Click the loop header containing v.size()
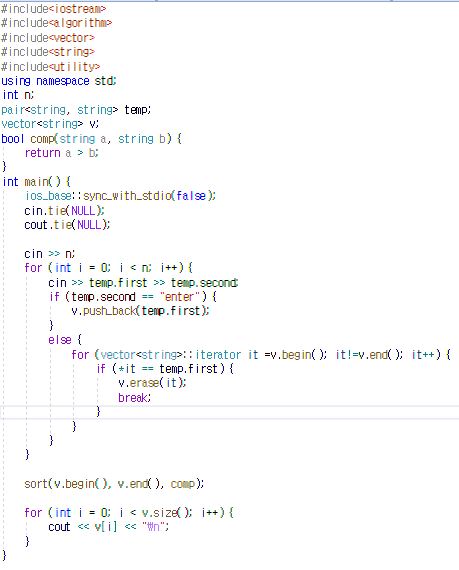This screenshot has width=459, height=570. pyautogui.click(x=129, y=513)
